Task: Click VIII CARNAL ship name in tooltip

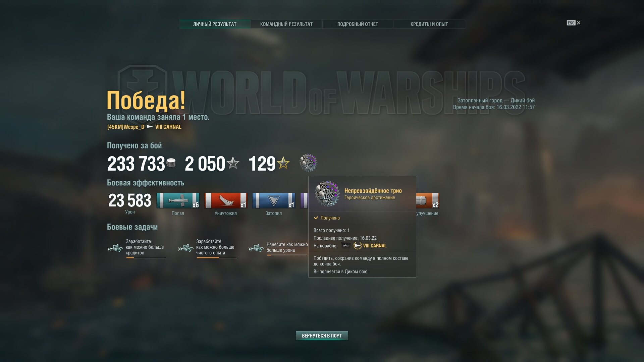Action: 375,246
